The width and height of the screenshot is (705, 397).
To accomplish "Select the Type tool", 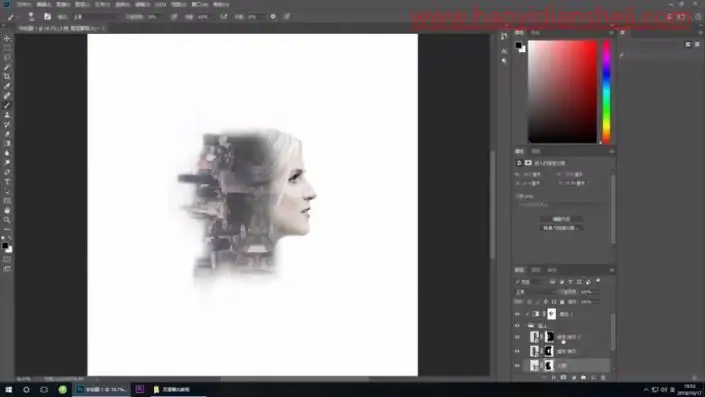I will click(7, 182).
